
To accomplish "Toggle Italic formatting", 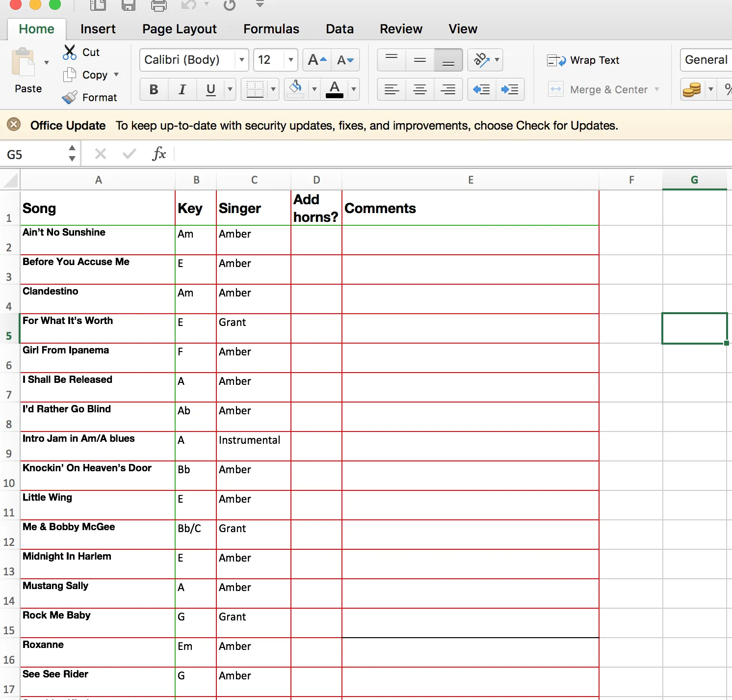I will (183, 89).
